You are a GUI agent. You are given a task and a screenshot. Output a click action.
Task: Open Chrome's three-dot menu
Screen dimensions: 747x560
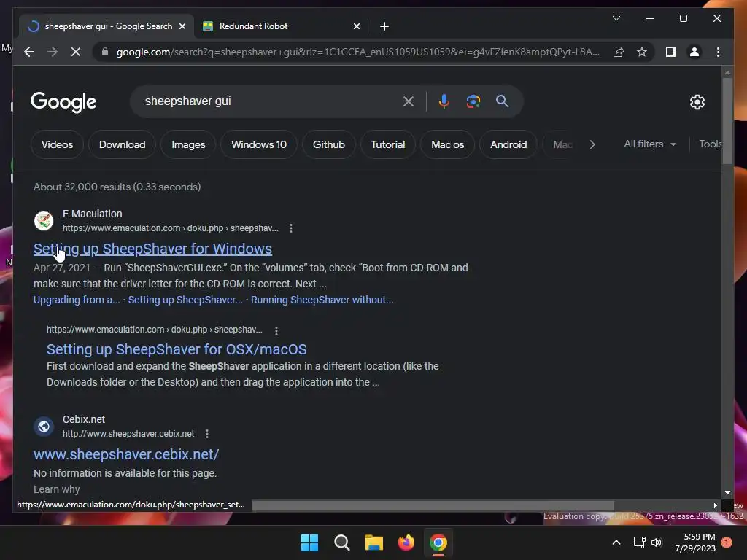(x=718, y=52)
